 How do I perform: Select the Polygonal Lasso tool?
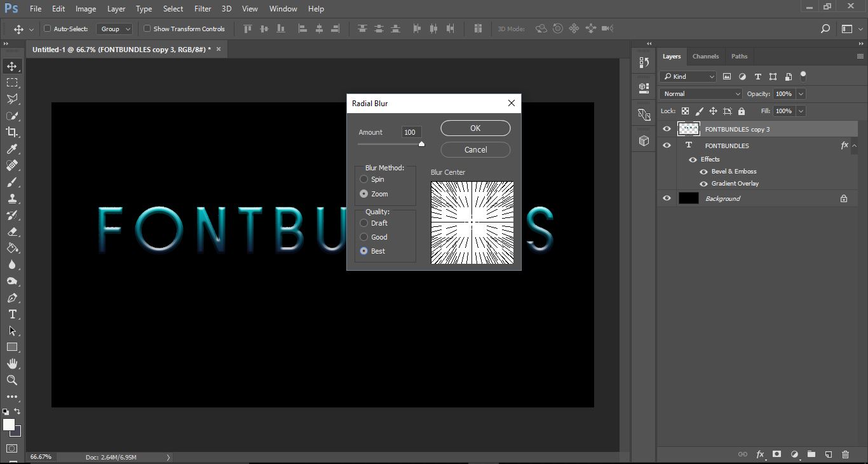[12, 99]
